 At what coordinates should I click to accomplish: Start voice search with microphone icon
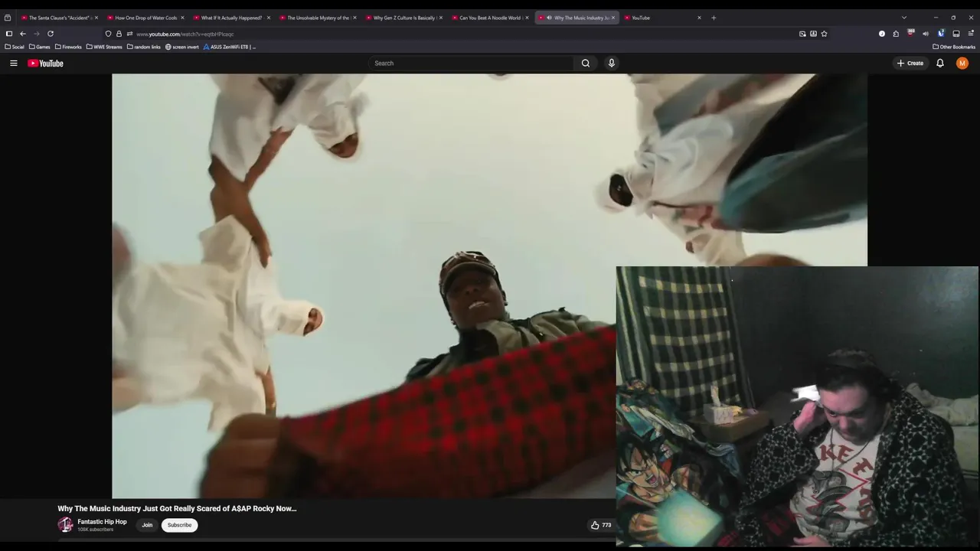point(611,64)
